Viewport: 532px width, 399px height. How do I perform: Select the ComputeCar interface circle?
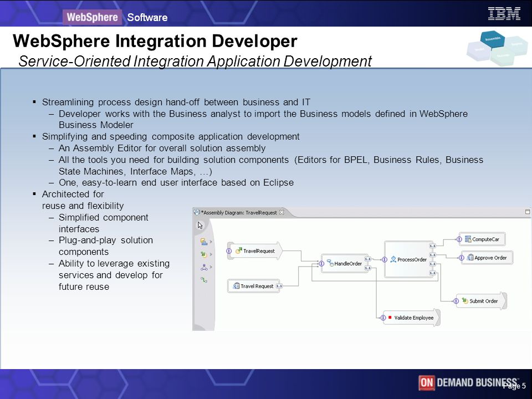459,239
